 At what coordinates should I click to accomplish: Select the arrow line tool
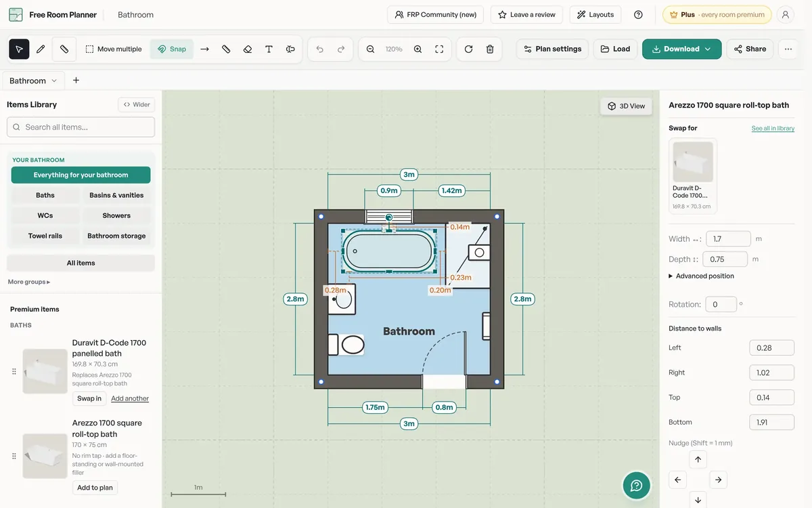click(204, 49)
